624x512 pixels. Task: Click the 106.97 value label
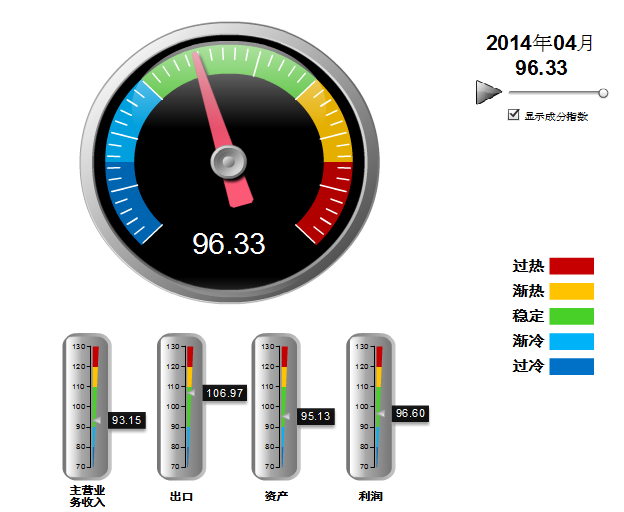(224, 393)
